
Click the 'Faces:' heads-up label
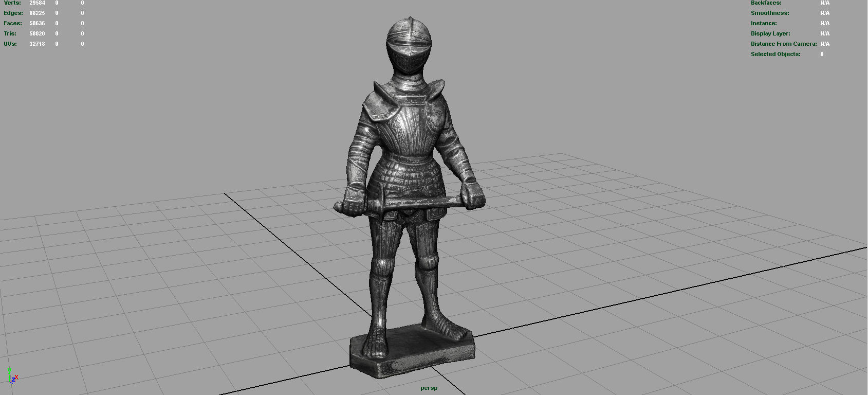click(x=13, y=23)
